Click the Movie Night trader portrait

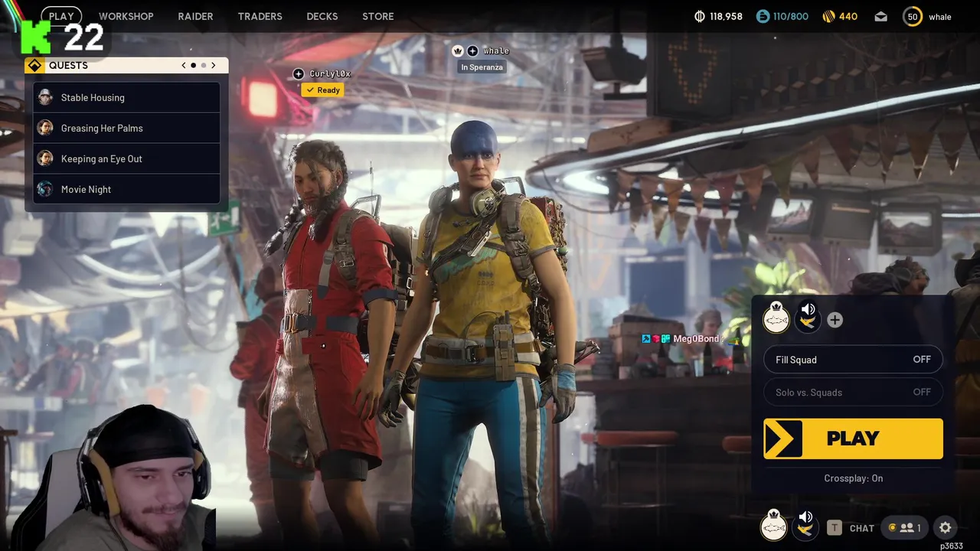click(x=45, y=189)
